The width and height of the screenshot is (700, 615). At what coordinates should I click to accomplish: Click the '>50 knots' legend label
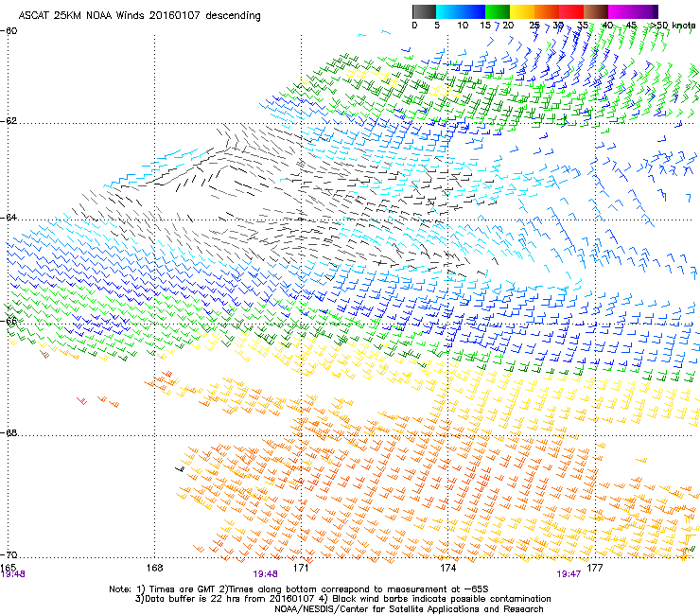[674, 26]
